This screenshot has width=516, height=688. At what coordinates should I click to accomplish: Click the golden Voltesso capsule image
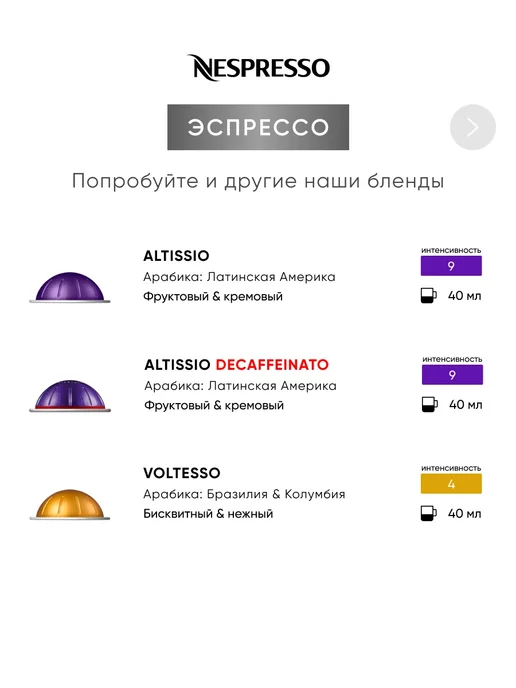pyautogui.click(x=70, y=504)
